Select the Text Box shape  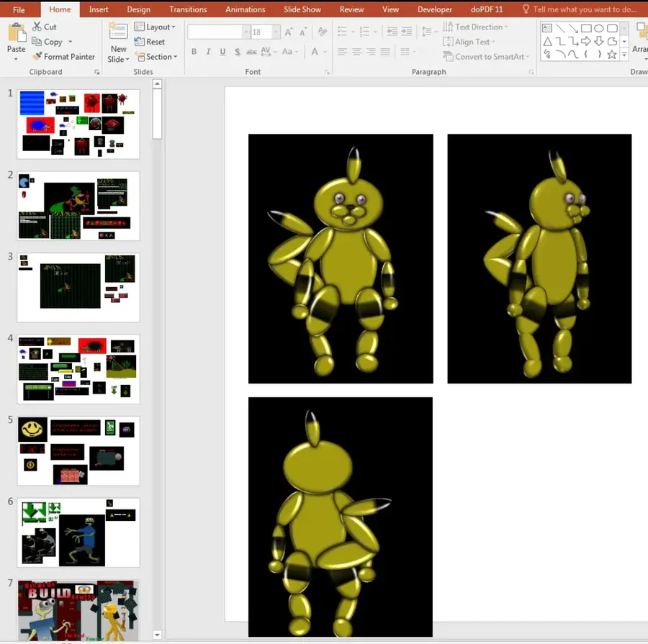pos(546,28)
